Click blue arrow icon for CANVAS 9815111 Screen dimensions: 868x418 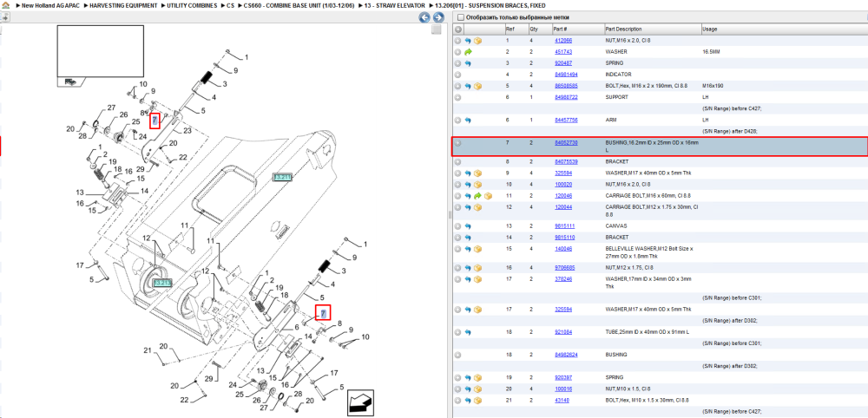(x=468, y=226)
